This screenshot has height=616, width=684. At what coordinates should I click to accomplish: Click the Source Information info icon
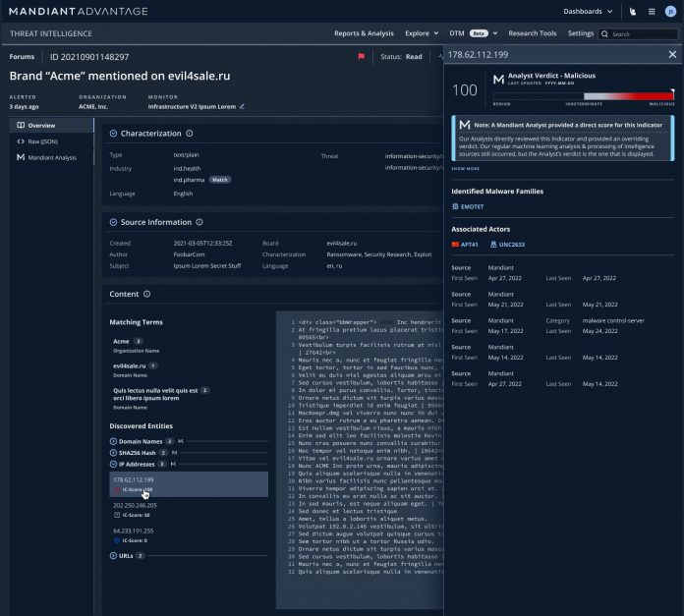199,222
